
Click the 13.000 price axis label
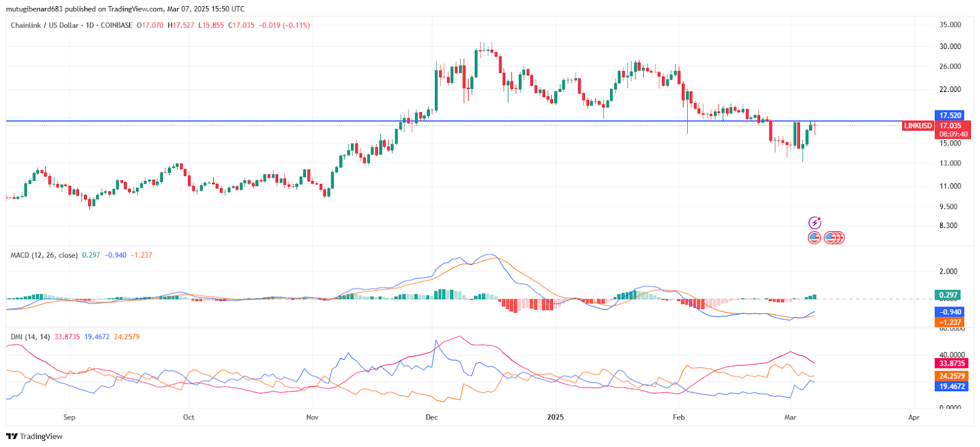pos(950,163)
